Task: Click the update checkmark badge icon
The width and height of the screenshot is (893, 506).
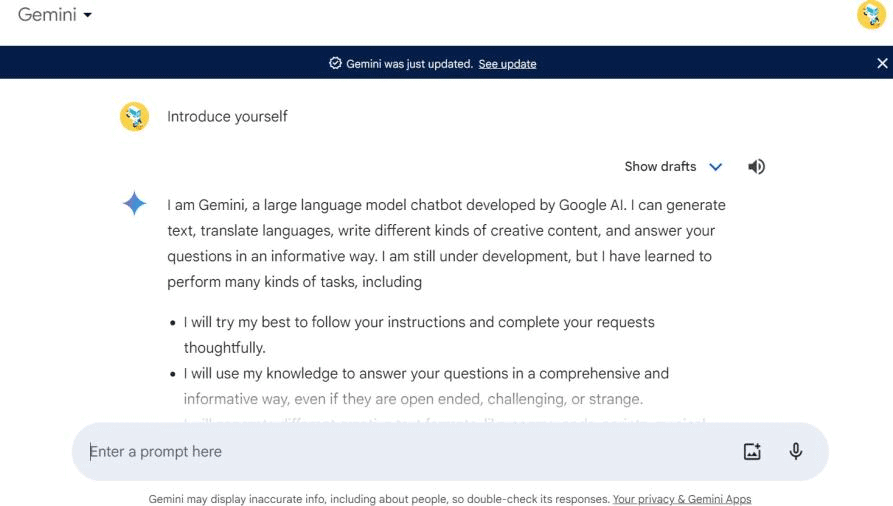Action: tap(335, 63)
